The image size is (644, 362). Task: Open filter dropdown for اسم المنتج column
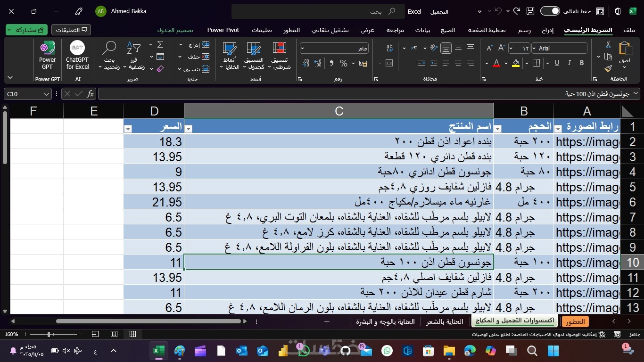[x=188, y=129]
